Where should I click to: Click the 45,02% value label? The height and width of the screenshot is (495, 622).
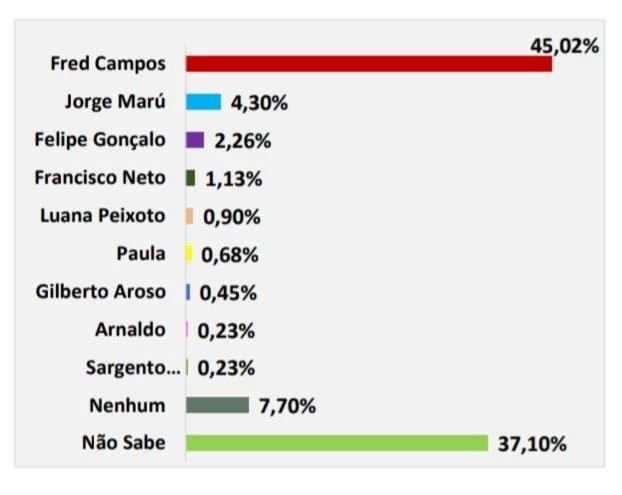(564, 44)
